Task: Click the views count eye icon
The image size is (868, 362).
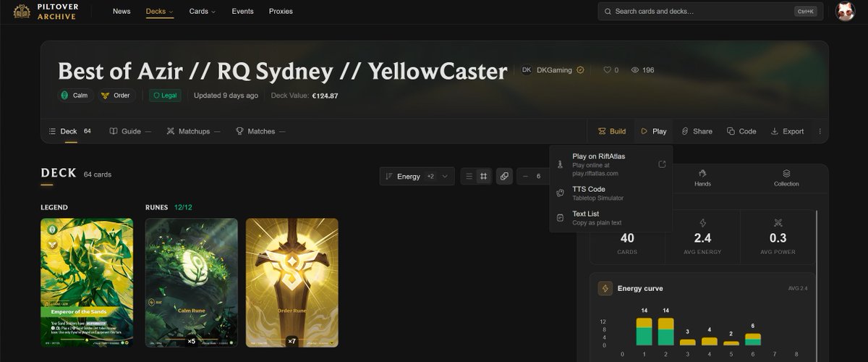Action: pos(635,70)
